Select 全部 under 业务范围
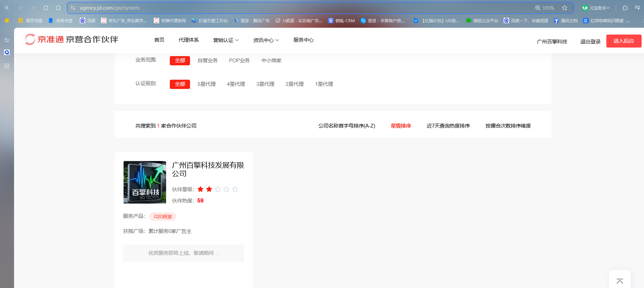The width and height of the screenshot is (644, 288). point(180,61)
